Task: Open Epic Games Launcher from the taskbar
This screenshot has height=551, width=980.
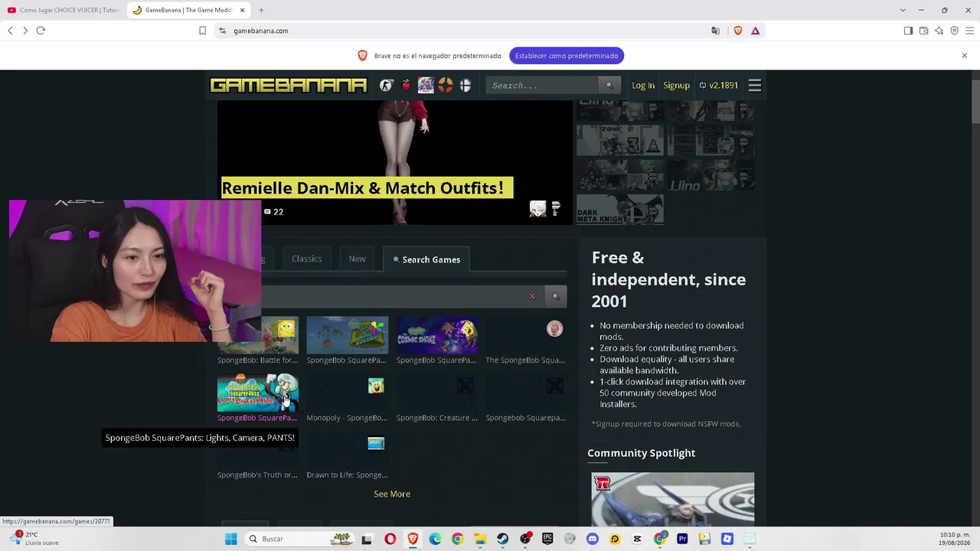Action: tap(547, 539)
